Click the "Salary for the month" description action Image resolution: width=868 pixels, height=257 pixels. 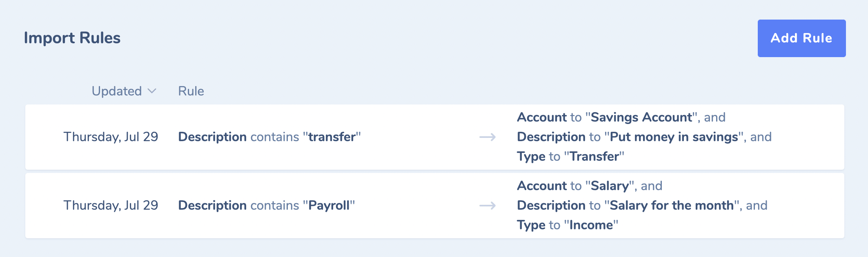pyautogui.click(x=672, y=205)
